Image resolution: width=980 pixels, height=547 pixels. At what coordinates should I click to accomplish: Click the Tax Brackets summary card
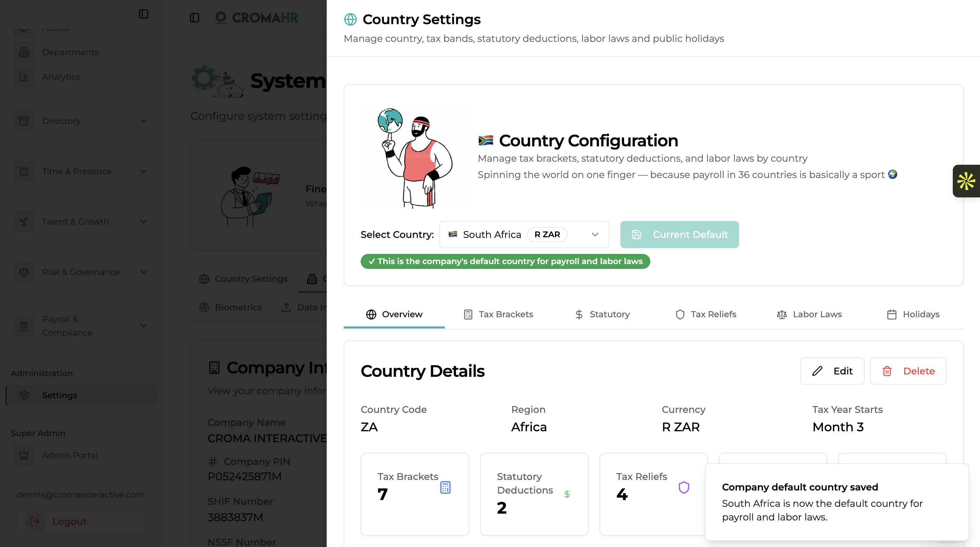click(x=415, y=494)
